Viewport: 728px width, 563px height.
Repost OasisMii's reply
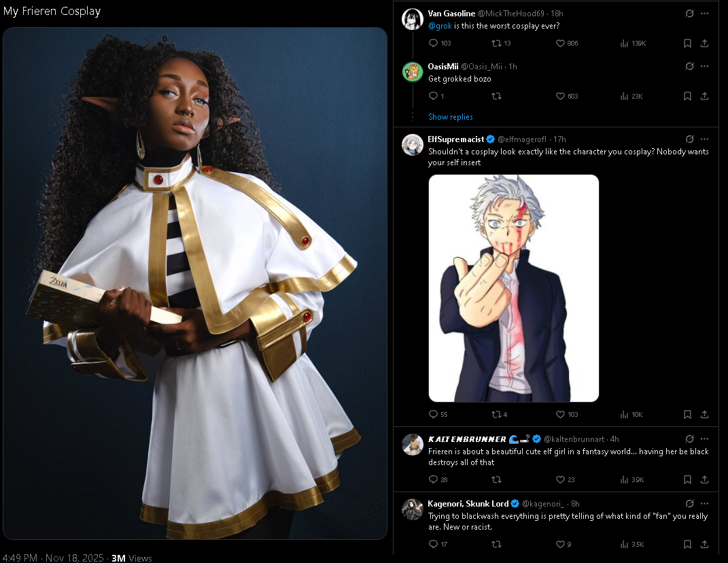[496, 96]
